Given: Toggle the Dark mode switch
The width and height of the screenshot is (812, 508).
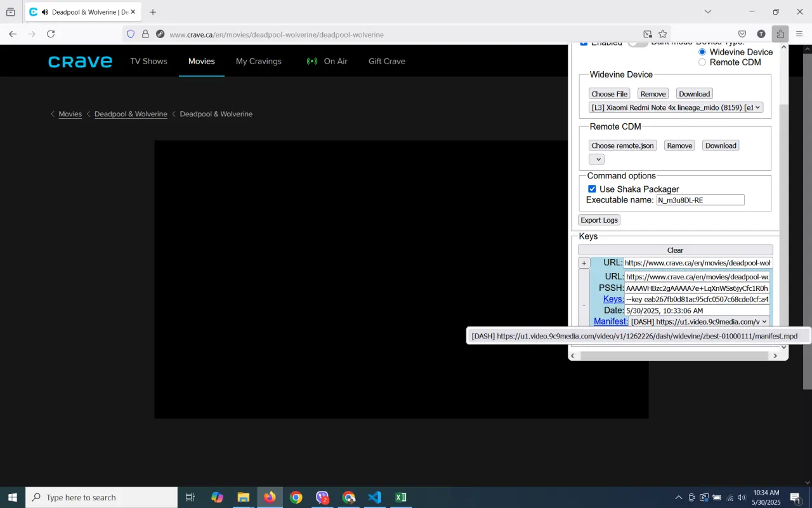Looking at the screenshot, I should [x=638, y=43].
